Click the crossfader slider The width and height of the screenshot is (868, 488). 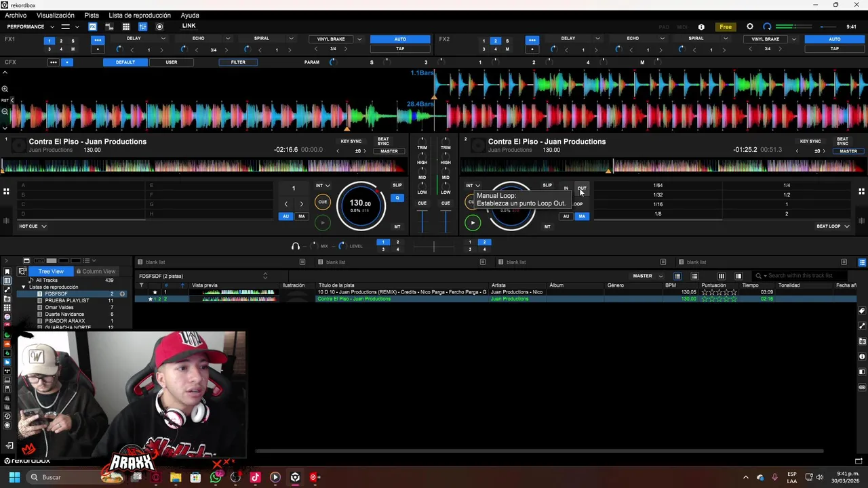pos(434,246)
